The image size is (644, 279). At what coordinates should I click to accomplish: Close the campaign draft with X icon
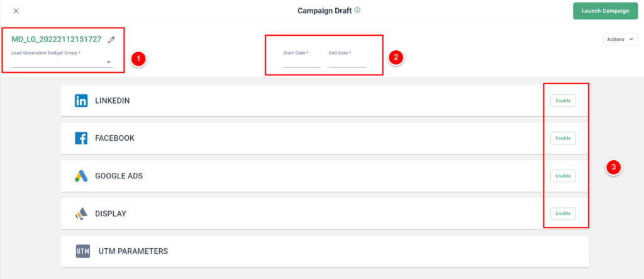tap(16, 11)
